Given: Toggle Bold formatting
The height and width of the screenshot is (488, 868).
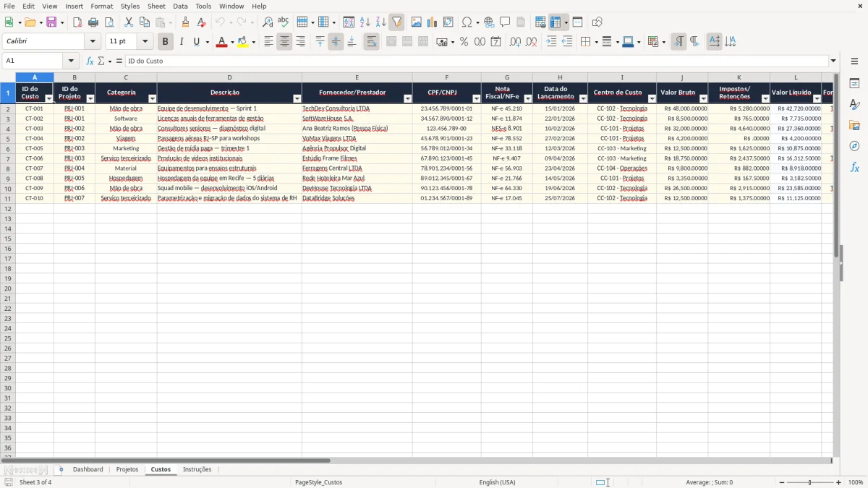Looking at the screenshot, I should click(166, 42).
